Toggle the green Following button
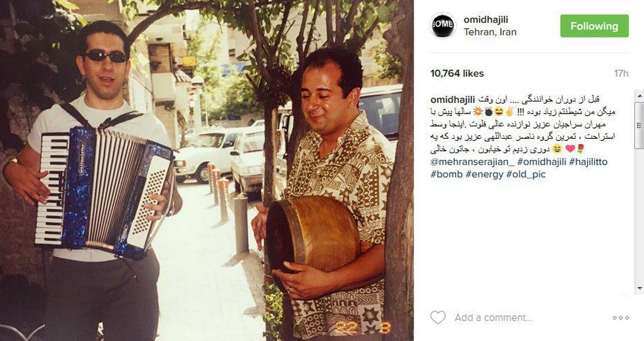Screen dimensions: 644x341 click(x=594, y=26)
